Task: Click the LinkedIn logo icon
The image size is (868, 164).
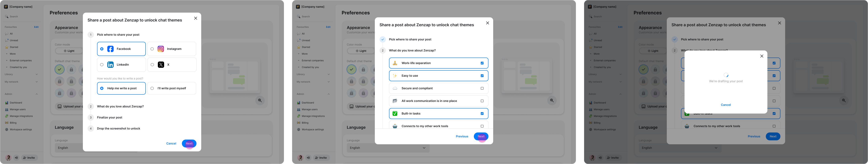Action: click(x=110, y=65)
